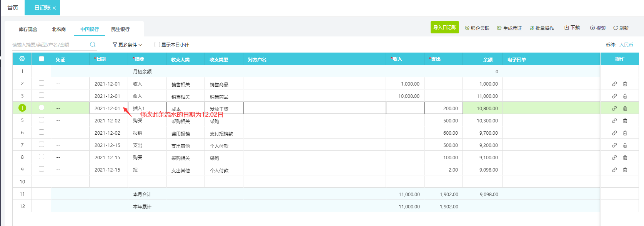
Task: Click the 月初余额 row label
Action: [x=142, y=71]
